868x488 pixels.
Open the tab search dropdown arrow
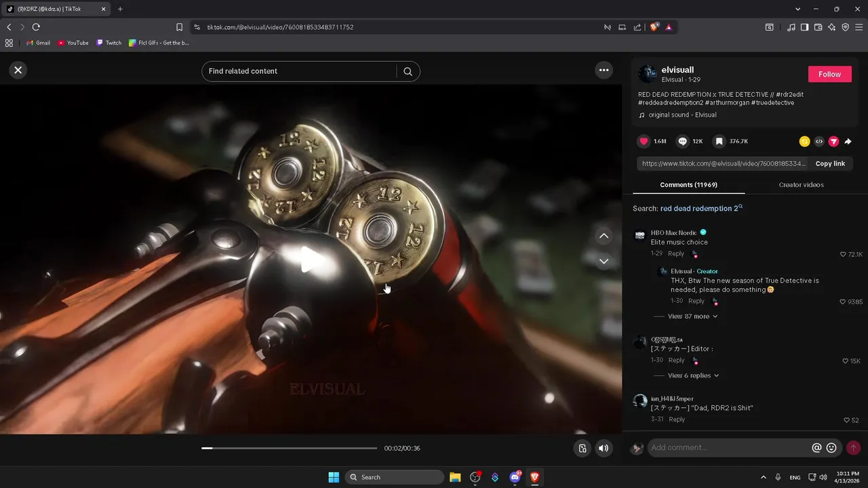click(797, 9)
